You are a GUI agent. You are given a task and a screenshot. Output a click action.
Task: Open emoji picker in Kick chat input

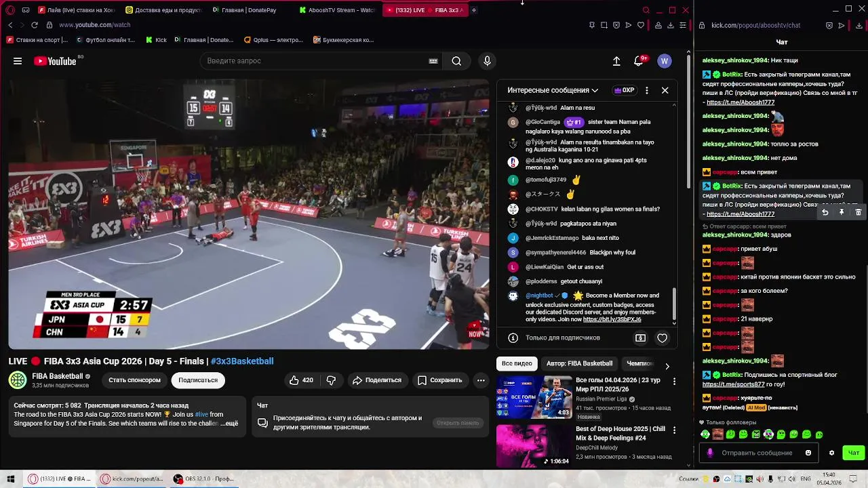(x=808, y=453)
